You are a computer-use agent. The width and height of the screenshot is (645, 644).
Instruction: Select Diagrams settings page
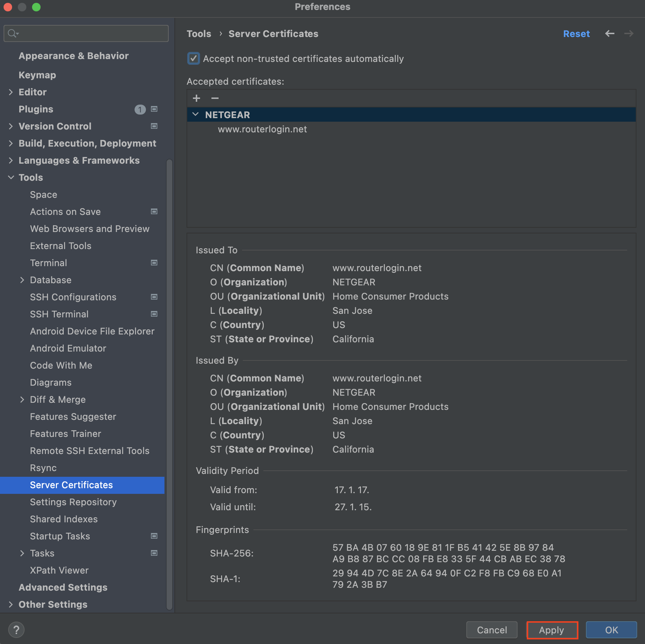pyautogui.click(x=51, y=382)
